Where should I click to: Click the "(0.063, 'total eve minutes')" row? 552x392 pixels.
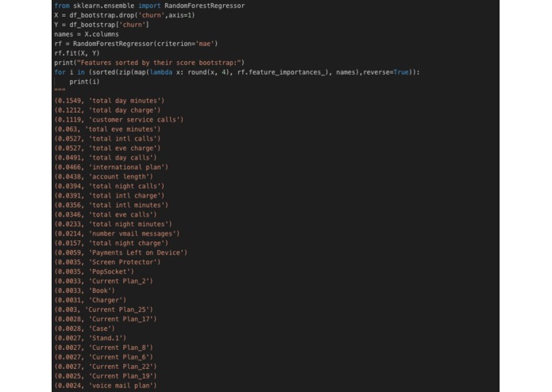(107, 129)
